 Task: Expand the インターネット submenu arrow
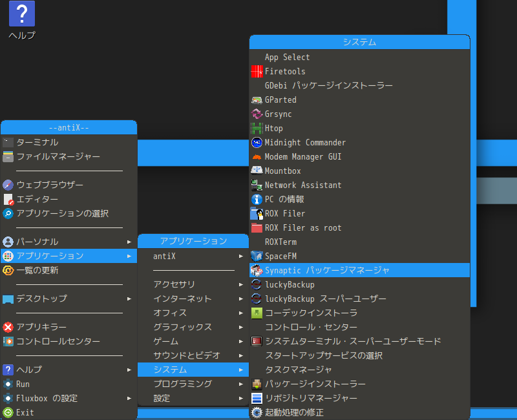241,299
